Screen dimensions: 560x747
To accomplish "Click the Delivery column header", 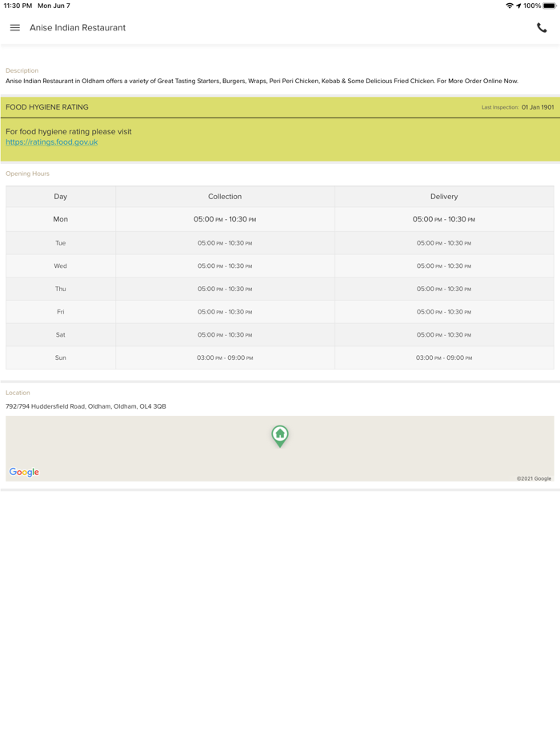I will [x=444, y=196].
